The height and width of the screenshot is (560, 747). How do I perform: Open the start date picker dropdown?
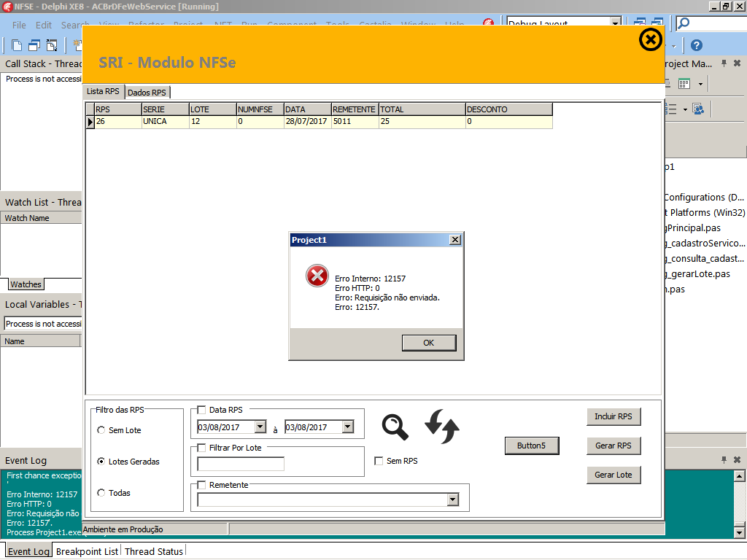pos(260,427)
